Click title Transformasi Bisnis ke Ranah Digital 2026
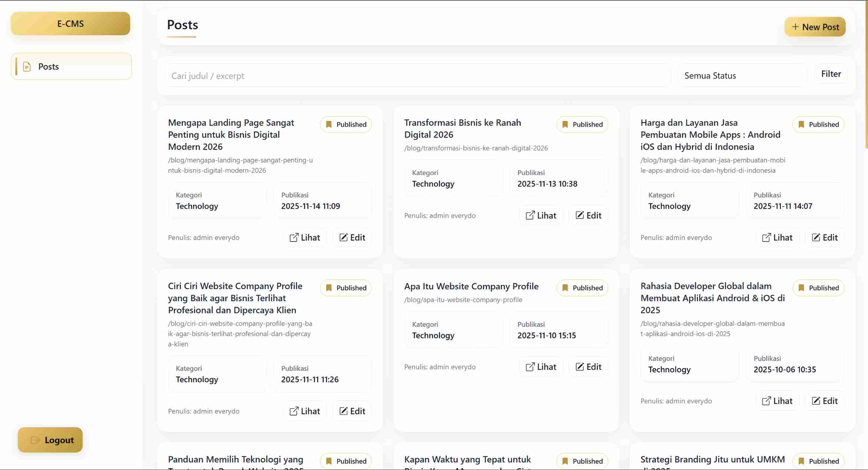Image resolution: width=868 pixels, height=470 pixels. pyautogui.click(x=463, y=128)
